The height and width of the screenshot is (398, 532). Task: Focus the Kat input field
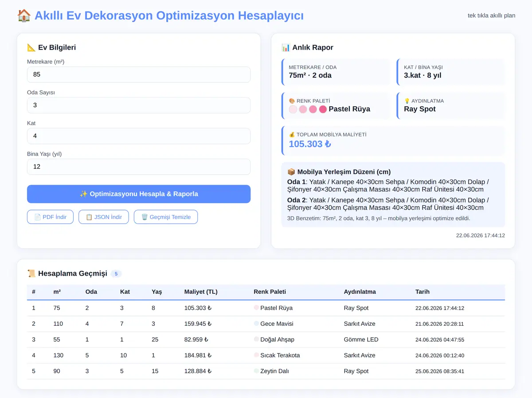(x=139, y=136)
